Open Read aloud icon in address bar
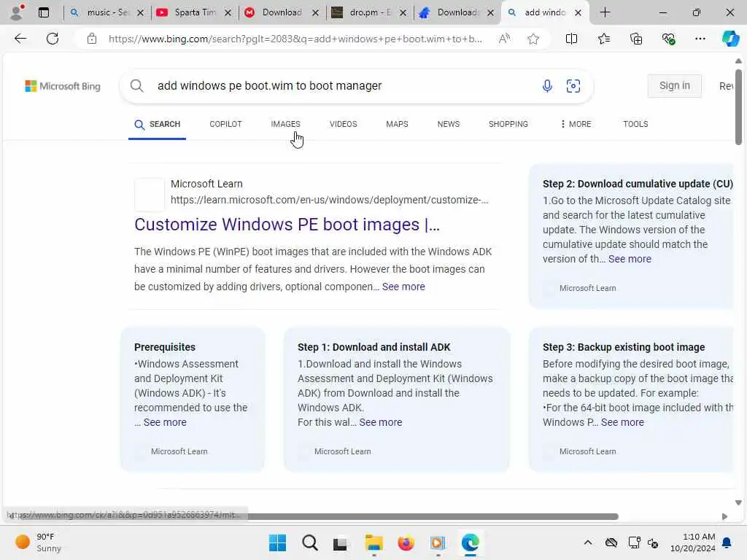Image resolution: width=747 pixels, height=560 pixels. pos(504,39)
